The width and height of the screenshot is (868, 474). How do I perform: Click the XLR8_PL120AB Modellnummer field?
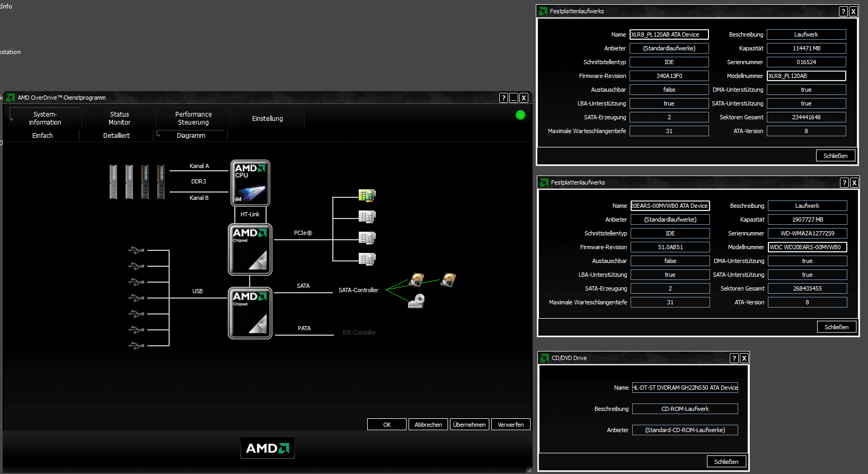pos(807,76)
